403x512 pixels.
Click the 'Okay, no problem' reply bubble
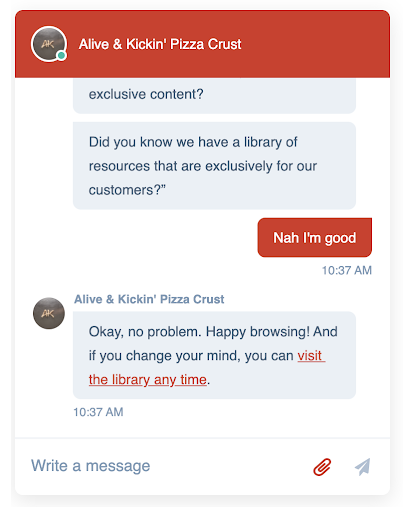point(214,355)
